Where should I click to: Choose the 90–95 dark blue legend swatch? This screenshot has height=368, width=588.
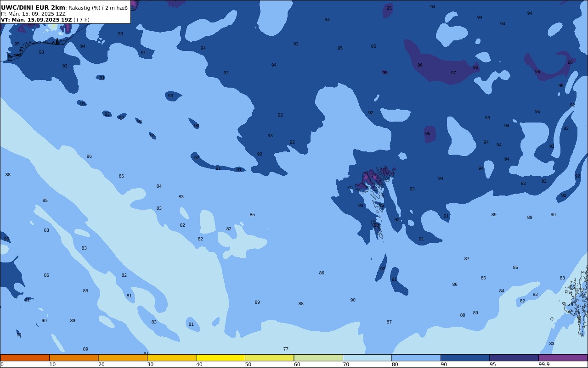(x=465, y=357)
